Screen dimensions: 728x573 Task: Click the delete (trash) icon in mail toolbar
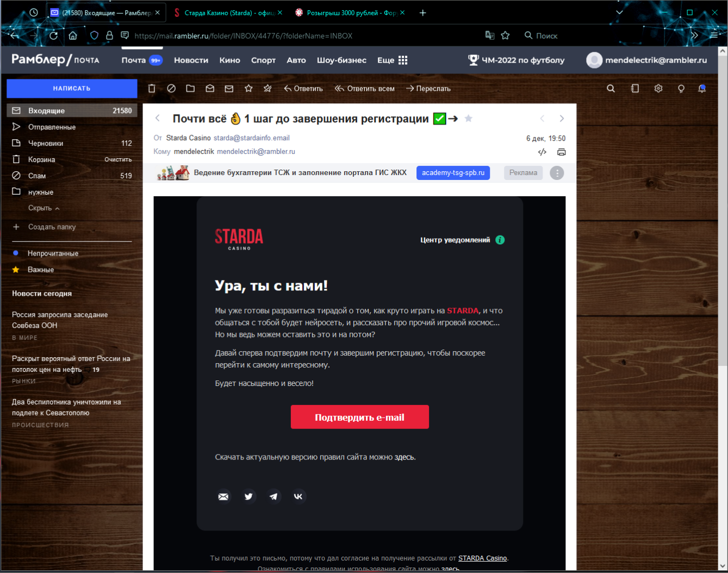(x=152, y=89)
